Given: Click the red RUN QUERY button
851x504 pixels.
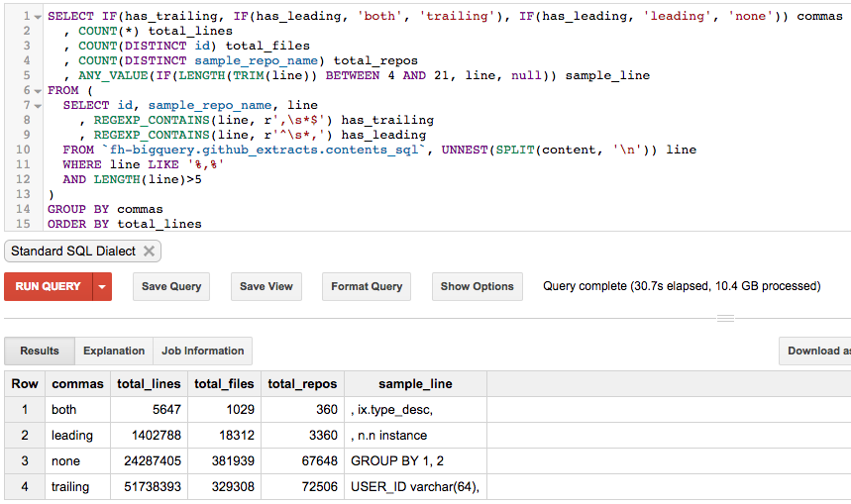Looking at the screenshot, I should pos(49,286).
